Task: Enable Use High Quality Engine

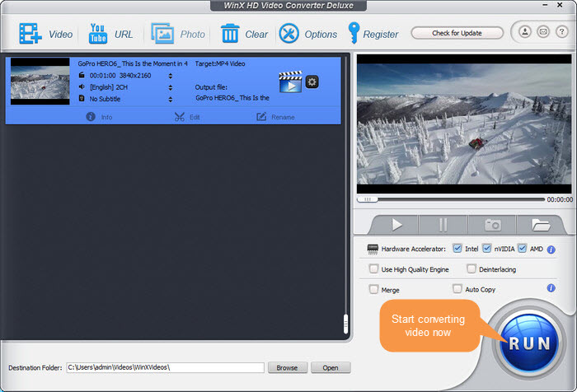Action: coord(373,268)
